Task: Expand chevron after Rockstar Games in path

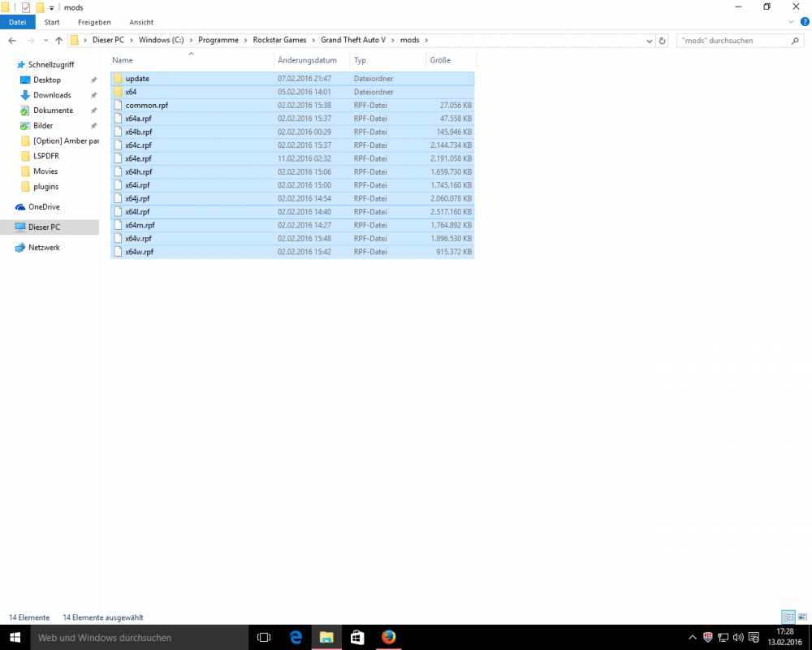Action: pos(313,41)
